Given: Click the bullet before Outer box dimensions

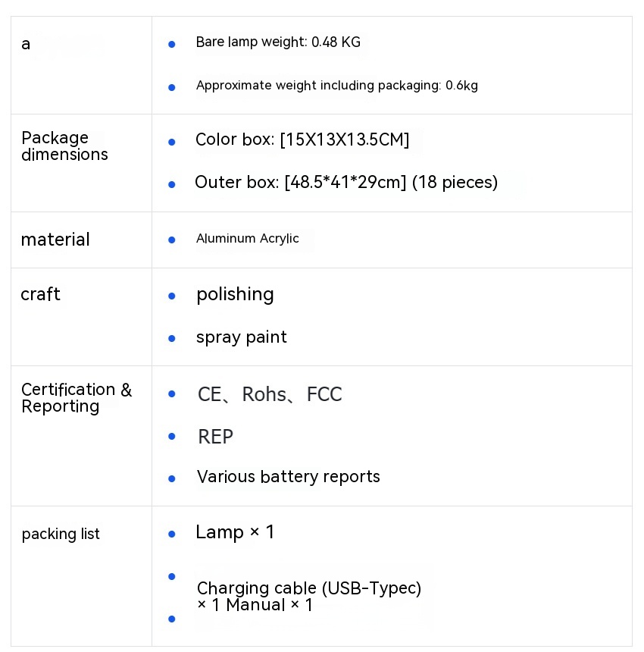Looking at the screenshot, I should coord(172,184).
